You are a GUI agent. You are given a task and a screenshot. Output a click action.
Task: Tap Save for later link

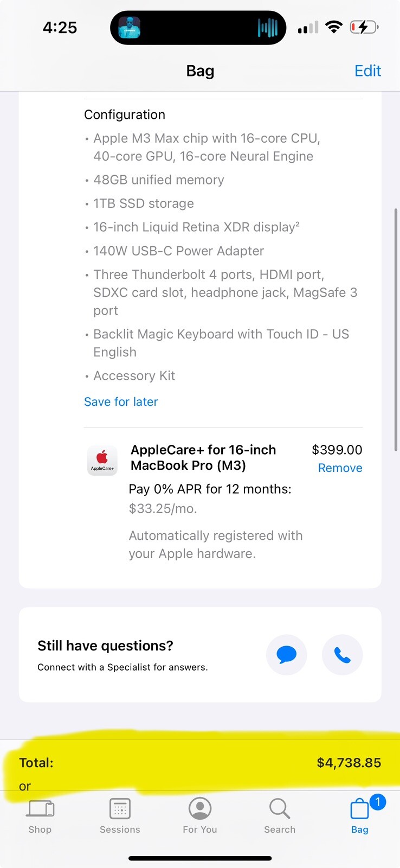(x=121, y=401)
